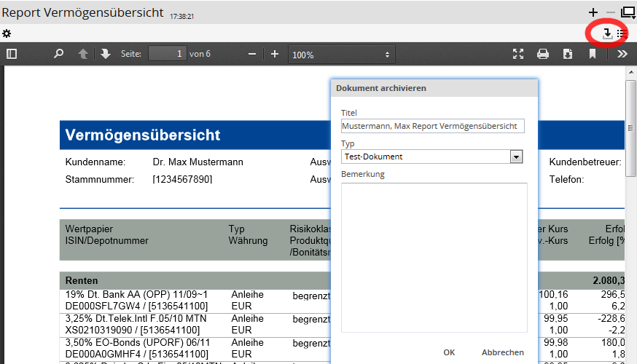
Task: Zoom out with the minus button
Action: (252, 54)
